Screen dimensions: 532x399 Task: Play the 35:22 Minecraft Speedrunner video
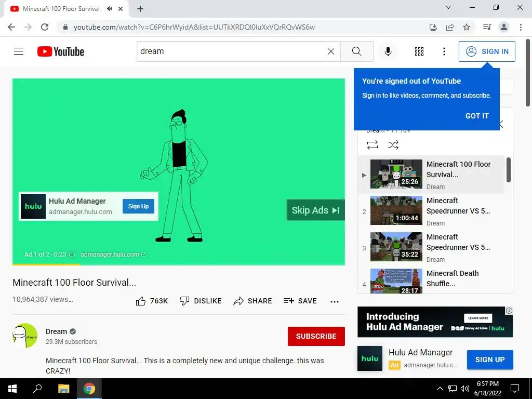pos(432,247)
